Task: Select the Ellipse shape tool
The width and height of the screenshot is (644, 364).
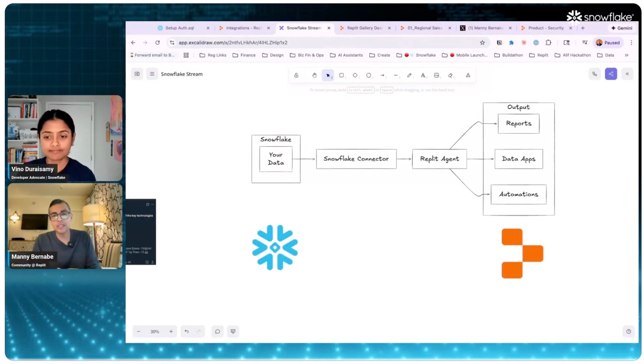Action: [x=368, y=75]
